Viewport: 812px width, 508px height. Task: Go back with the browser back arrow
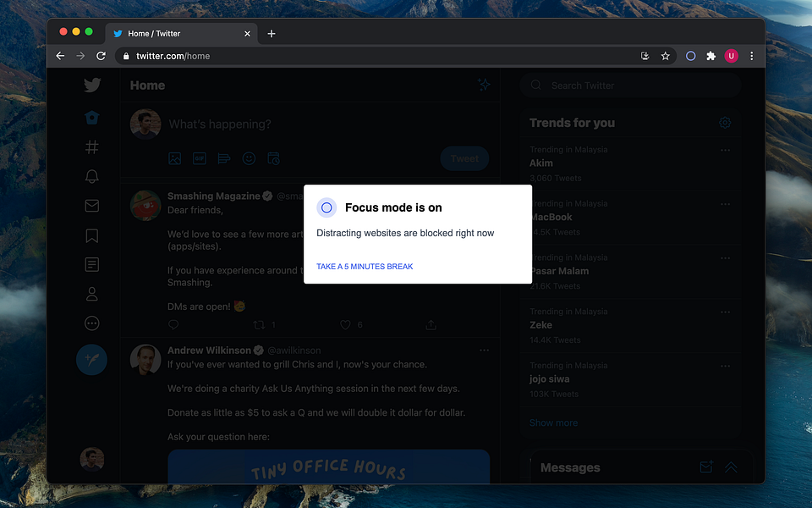pos(61,56)
